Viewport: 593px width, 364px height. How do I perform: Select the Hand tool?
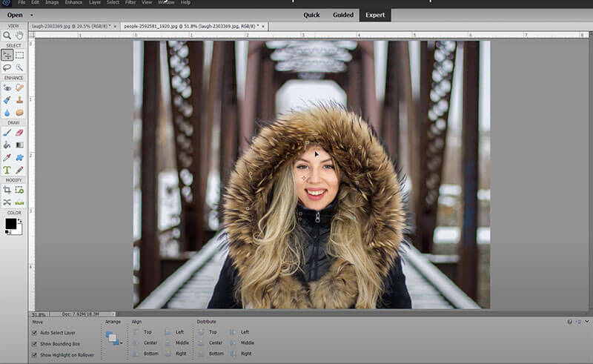click(19, 35)
